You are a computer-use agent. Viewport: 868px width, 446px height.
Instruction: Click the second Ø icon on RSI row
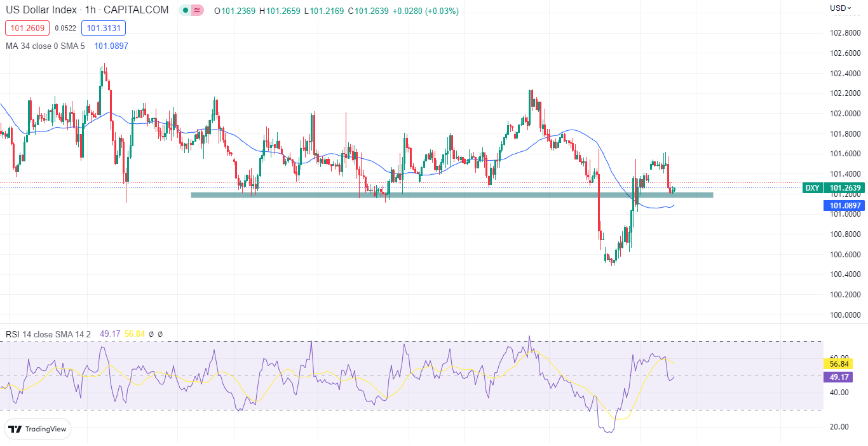[160, 334]
